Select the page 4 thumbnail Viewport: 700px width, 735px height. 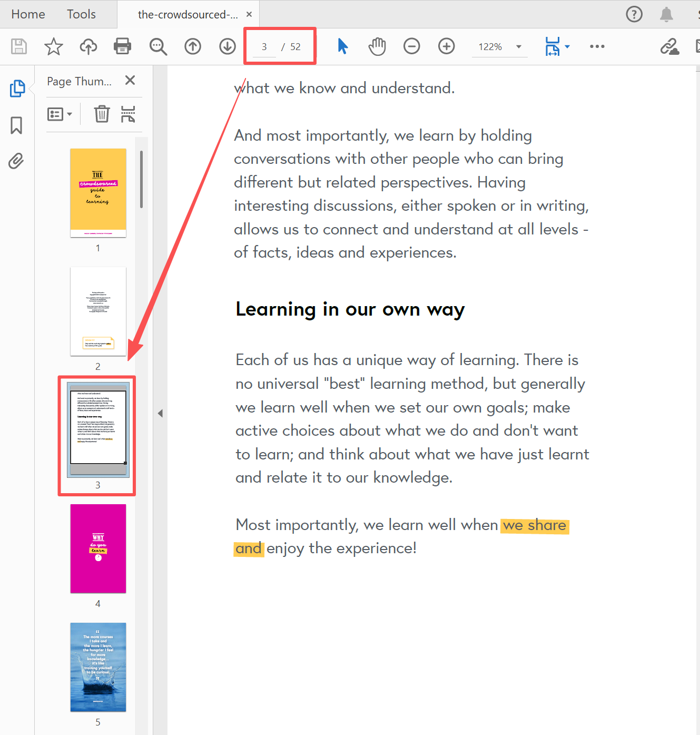point(98,548)
